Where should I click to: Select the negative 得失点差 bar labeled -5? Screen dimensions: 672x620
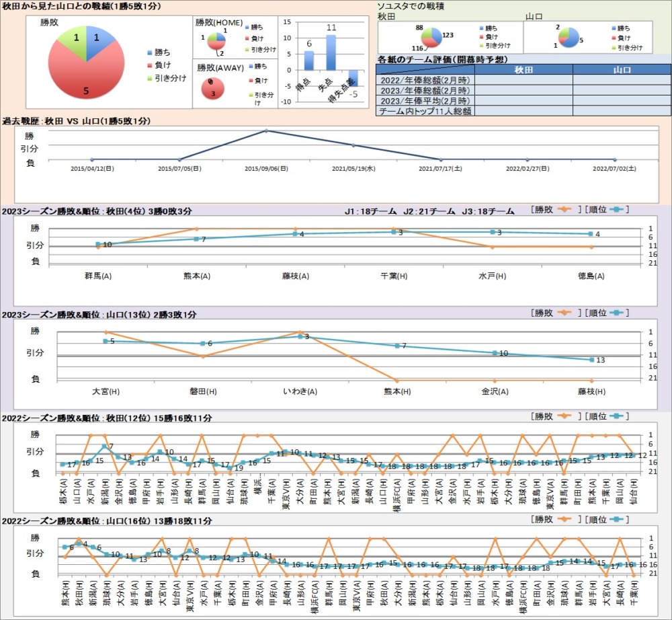(352, 77)
